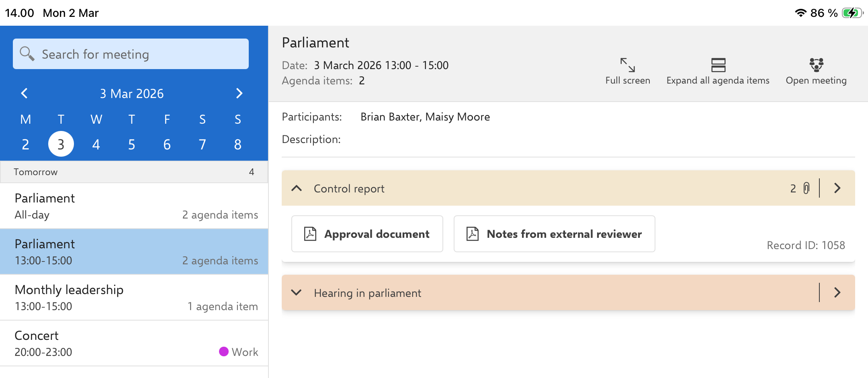Select the Monthly leadership meeting
This screenshot has height=378, width=868.
click(x=134, y=298)
